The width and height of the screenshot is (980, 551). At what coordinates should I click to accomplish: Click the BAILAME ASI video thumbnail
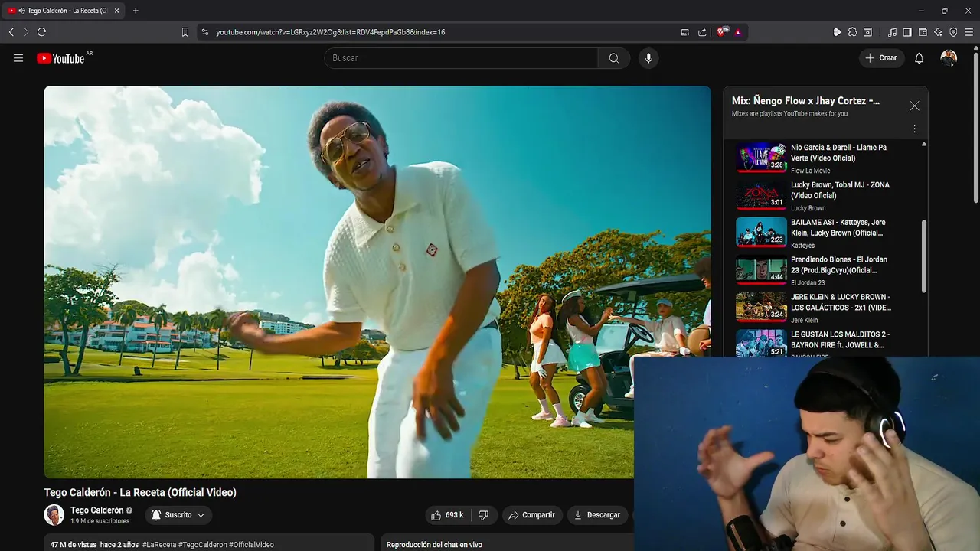coord(761,232)
